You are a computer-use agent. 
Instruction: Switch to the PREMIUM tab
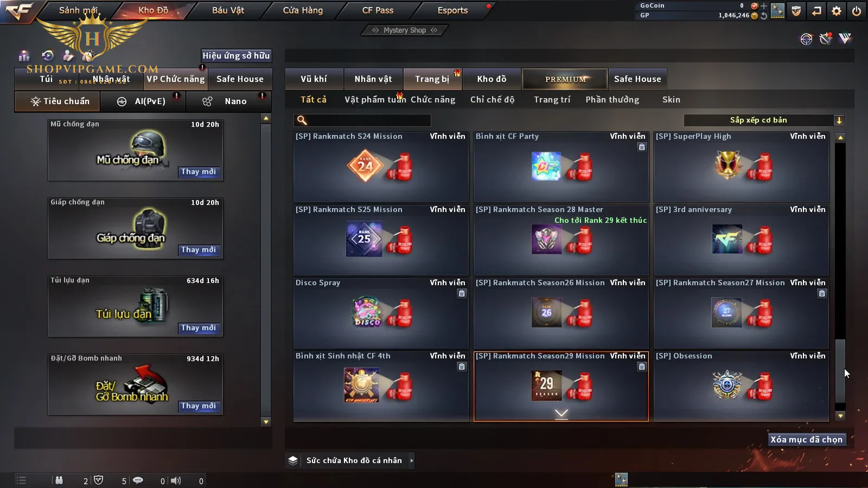pos(565,79)
